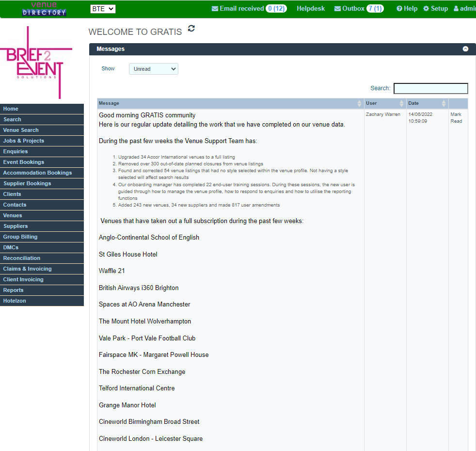476x451 pixels.
Task: Open the Show Unread filter dropdown
Action: pos(154,69)
